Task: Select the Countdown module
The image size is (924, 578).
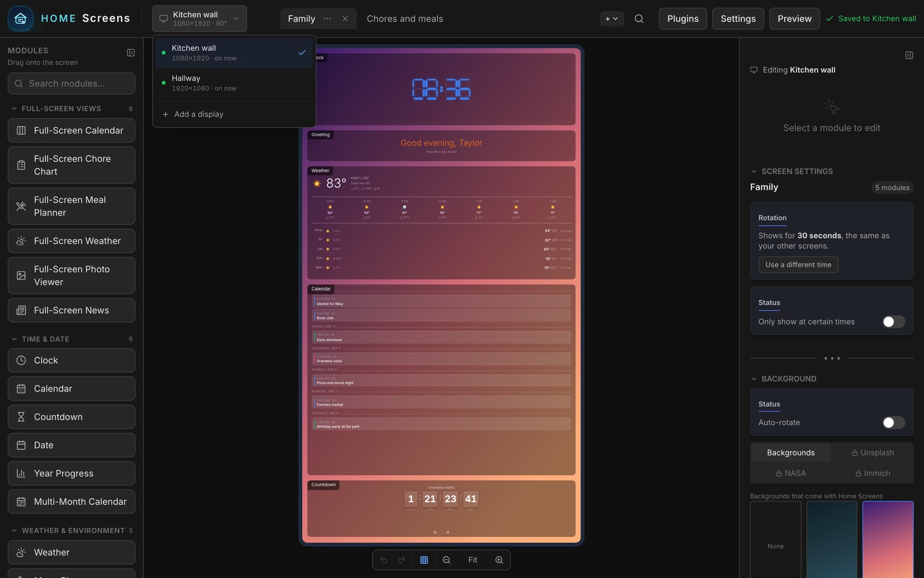Action: coord(72,417)
